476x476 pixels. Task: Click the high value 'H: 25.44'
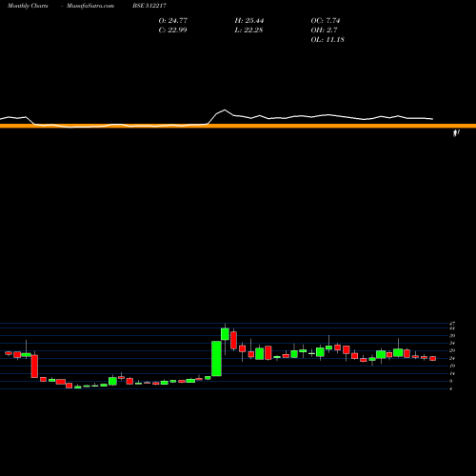(x=249, y=21)
